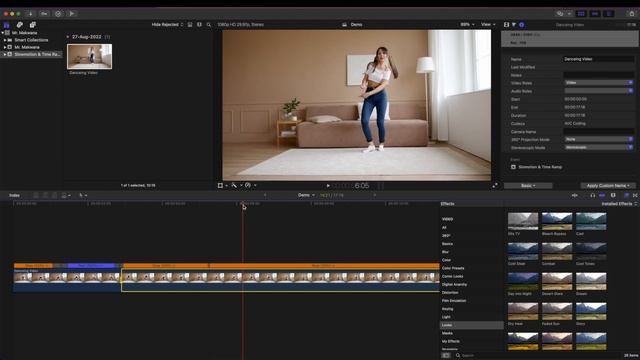Click the timeline playhead marker
Image resolution: width=640 pixels, height=360 pixels.
[x=242, y=203]
